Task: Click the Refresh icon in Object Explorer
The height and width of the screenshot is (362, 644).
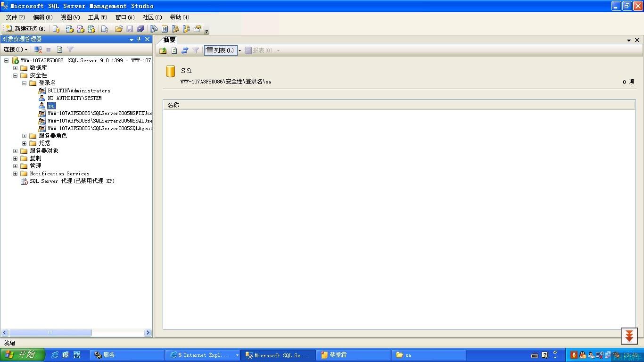Action: click(x=60, y=49)
